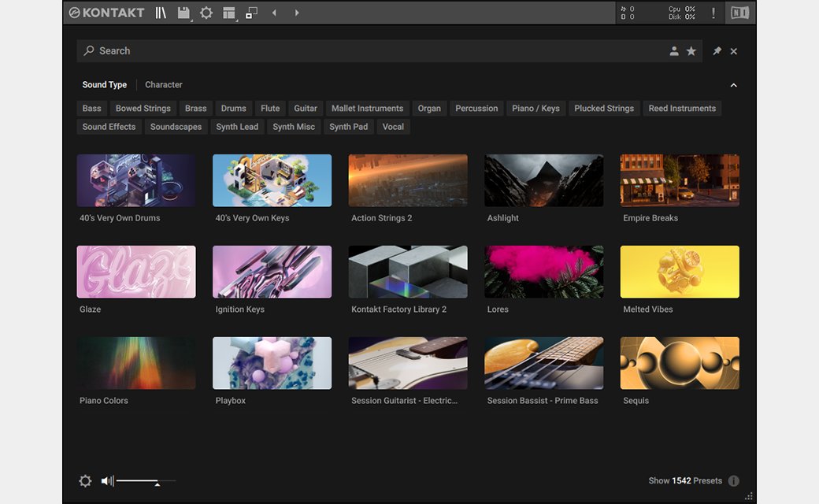Screen dimensions: 819x504
Task: Select the Guitar tag
Action: pos(306,109)
